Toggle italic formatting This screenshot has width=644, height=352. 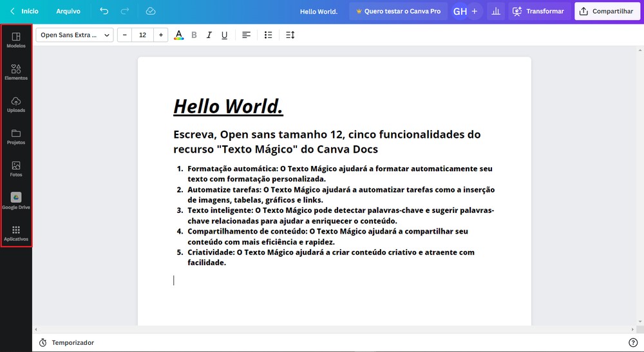(x=209, y=35)
